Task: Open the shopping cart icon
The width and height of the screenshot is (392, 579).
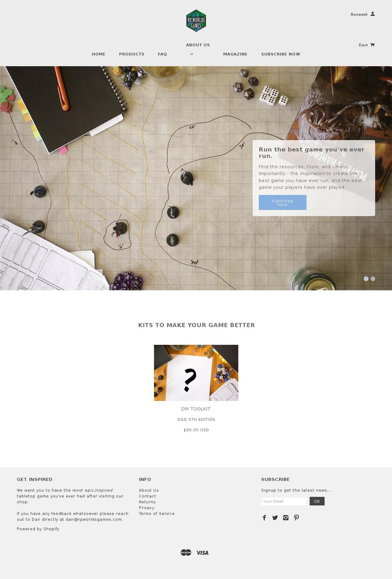Action: point(372,45)
